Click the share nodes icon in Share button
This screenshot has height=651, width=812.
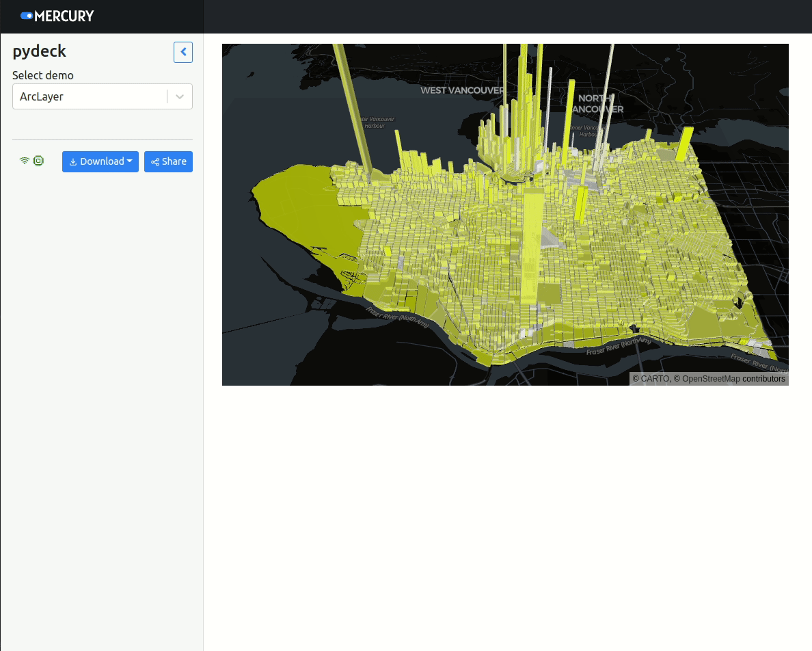click(155, 162)
